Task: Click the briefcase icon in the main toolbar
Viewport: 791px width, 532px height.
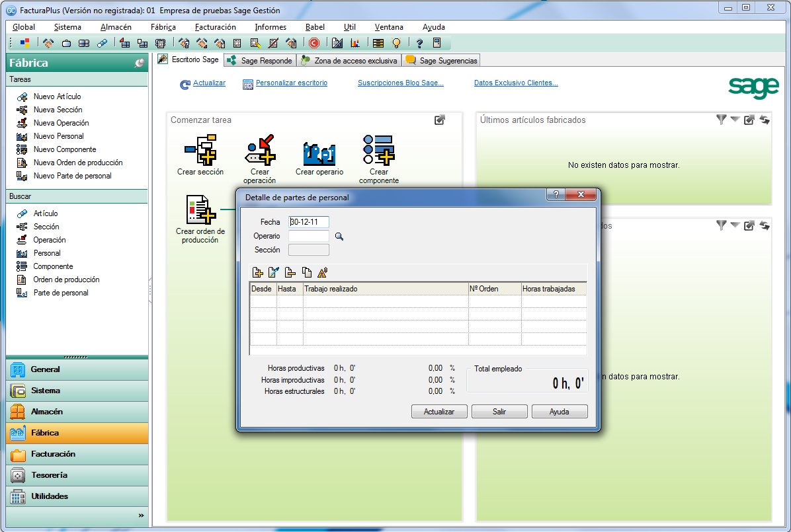Action: [66, 44]
